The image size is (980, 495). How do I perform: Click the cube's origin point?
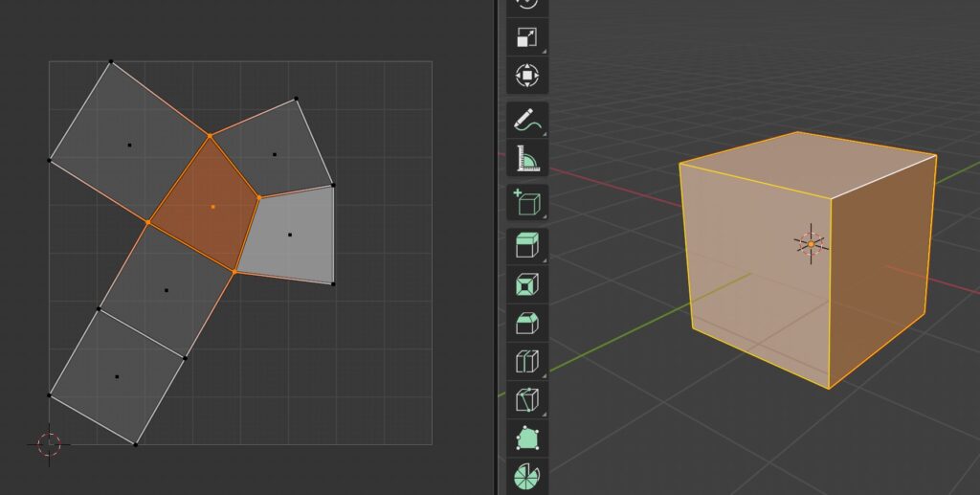point(811,244)
